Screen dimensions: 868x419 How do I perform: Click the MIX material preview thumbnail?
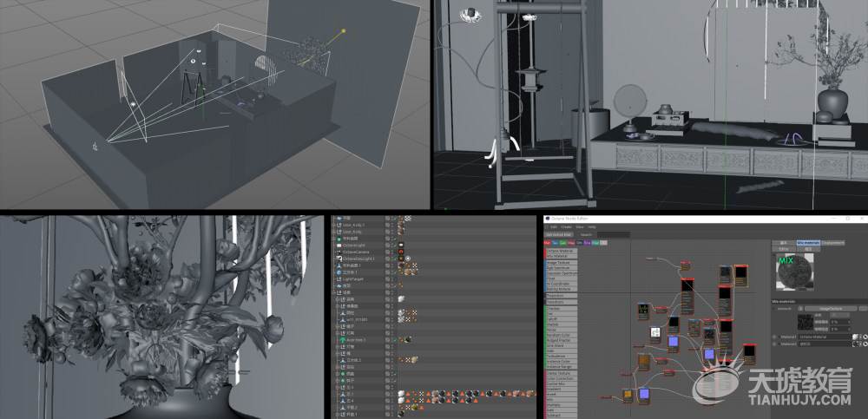click(795, 272)
